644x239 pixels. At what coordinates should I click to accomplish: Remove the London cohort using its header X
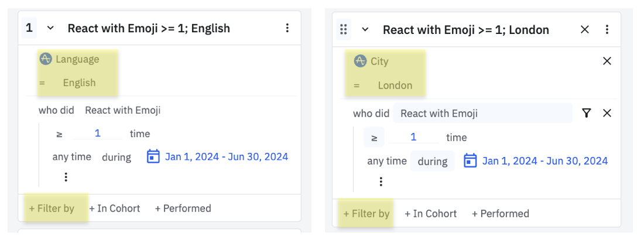tap(584, 29)
